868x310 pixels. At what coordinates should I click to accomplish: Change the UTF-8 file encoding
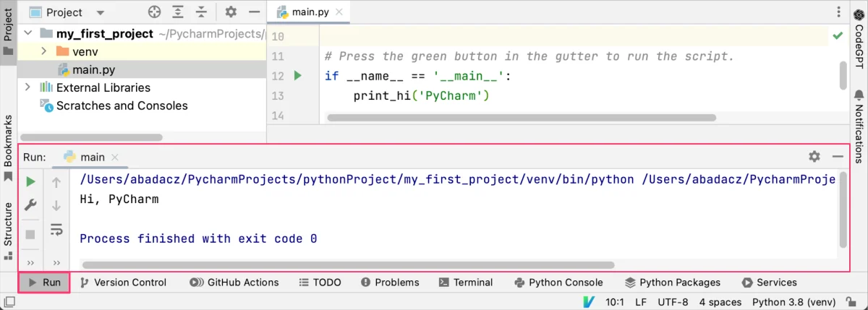point(673,302)
